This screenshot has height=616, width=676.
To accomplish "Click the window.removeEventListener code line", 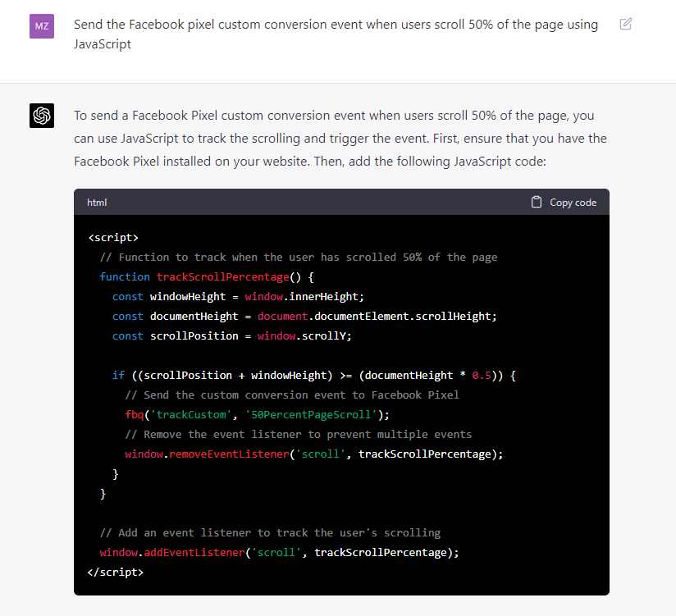I will 314,454.
